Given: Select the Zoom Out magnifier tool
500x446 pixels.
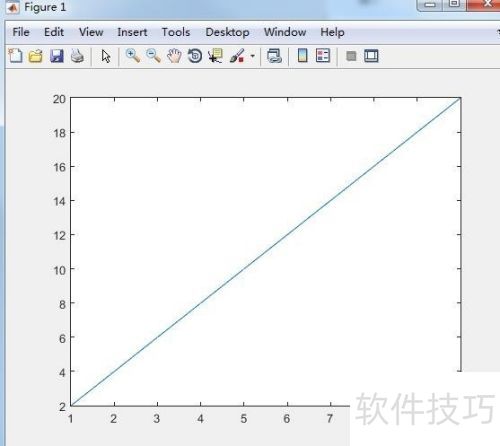Looking at the screenshot, I should click(153, 56).
